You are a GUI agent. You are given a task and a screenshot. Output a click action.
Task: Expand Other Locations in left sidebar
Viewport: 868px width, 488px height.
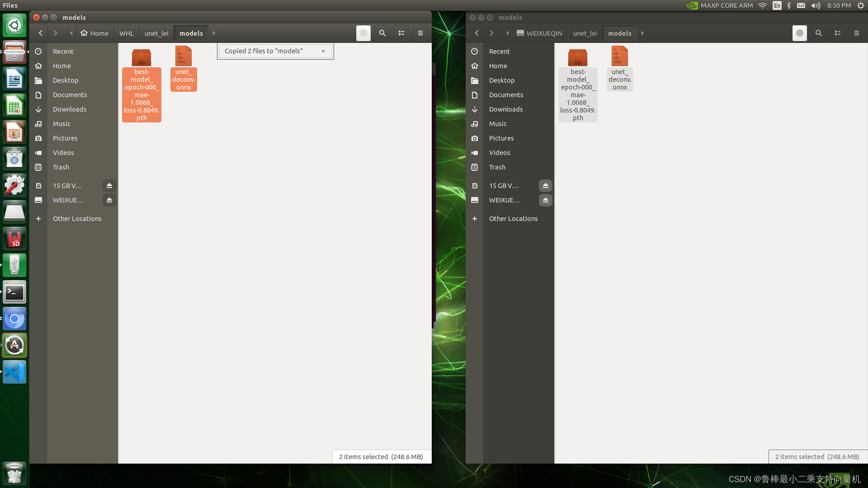(77, 218)
